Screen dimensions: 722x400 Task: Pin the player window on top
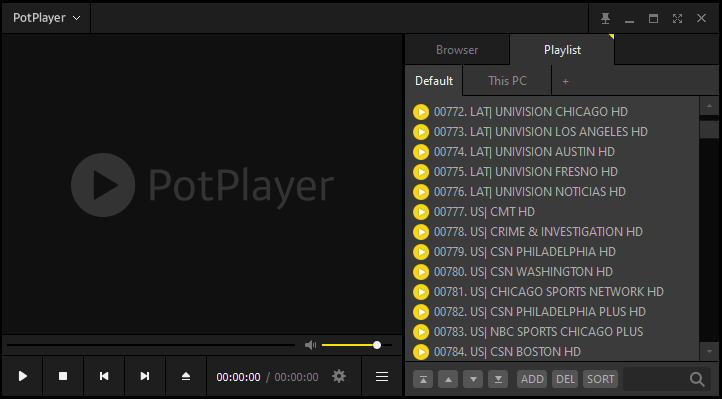(x=606, y=18)
